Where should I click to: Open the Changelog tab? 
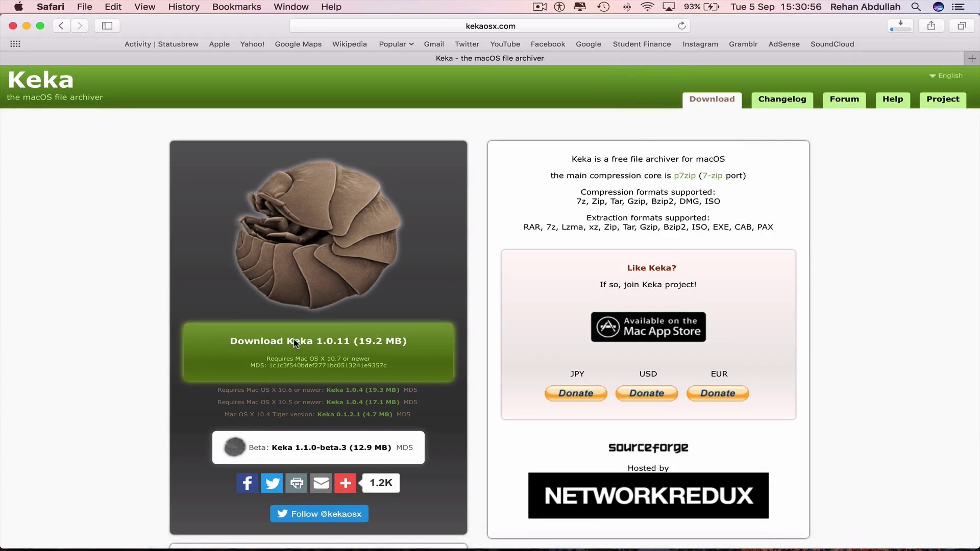click(782, 99)
